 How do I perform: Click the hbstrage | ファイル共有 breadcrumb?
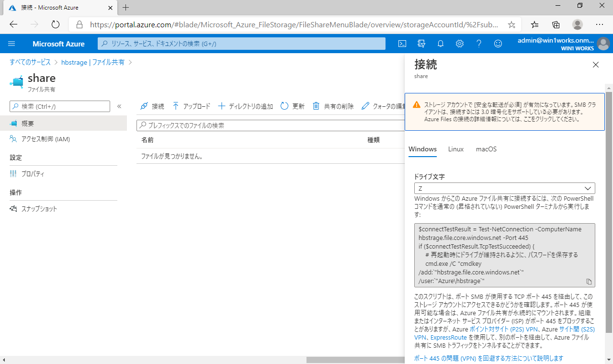[93, 62]
